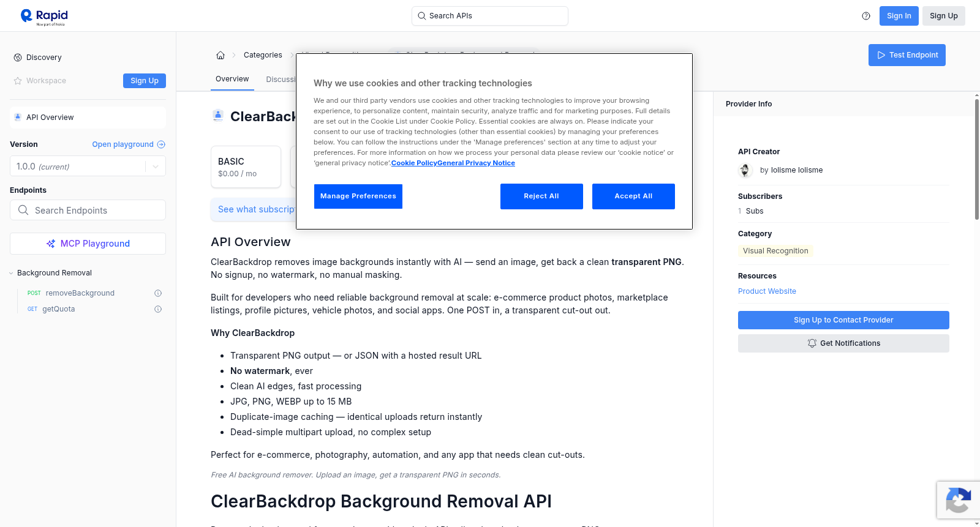Click Manage Preferences button
The height and width of the screenshot is (527, 980).
coord(358,196)
